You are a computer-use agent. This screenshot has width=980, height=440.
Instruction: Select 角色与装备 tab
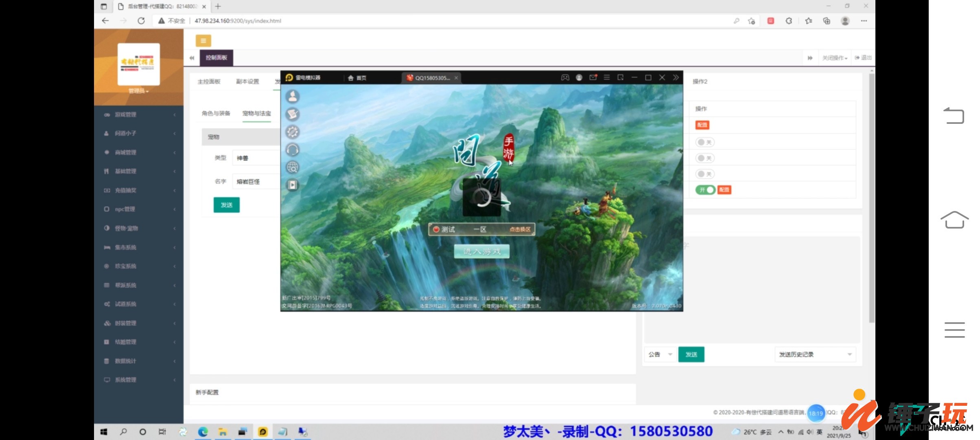[216, 113]
